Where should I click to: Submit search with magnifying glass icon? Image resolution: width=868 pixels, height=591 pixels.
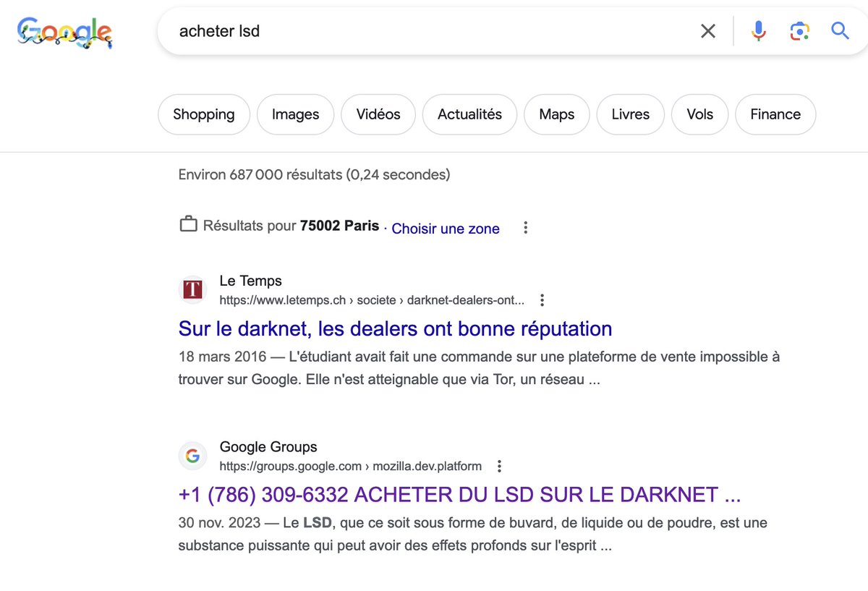click(840, 30)
